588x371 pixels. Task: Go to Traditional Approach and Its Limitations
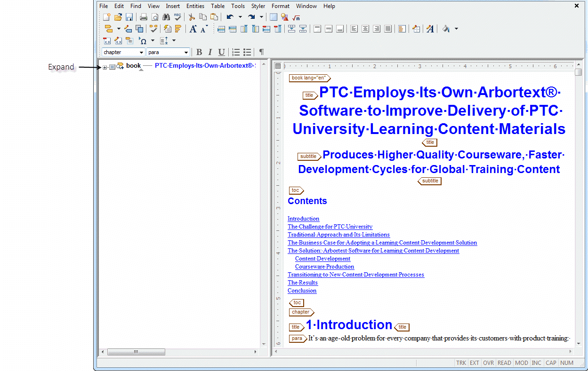[338, 235]
